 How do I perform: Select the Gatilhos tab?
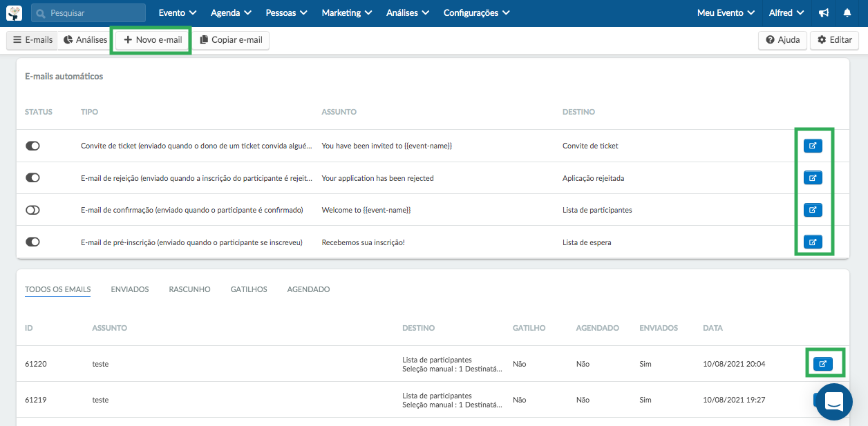249,289
